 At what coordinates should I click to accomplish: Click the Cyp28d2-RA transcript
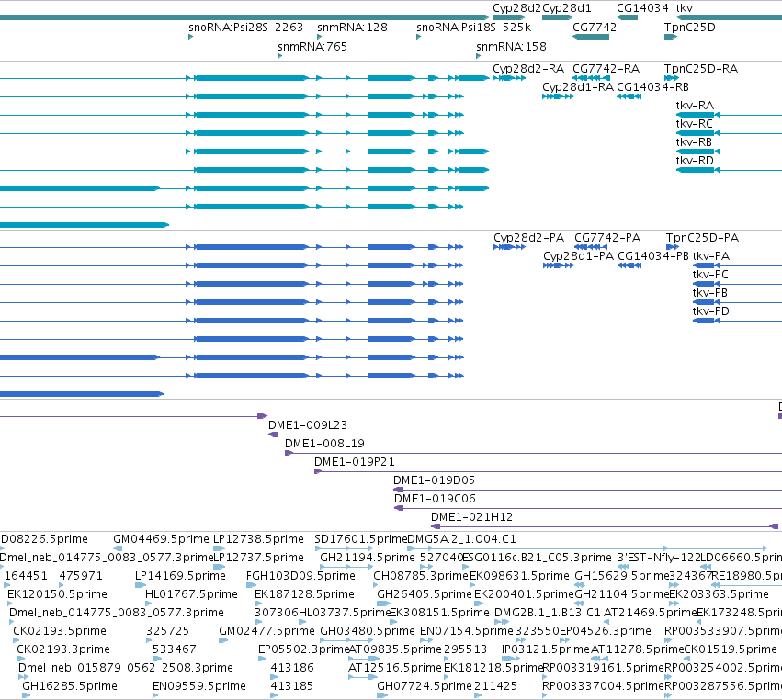click(509, 78)
